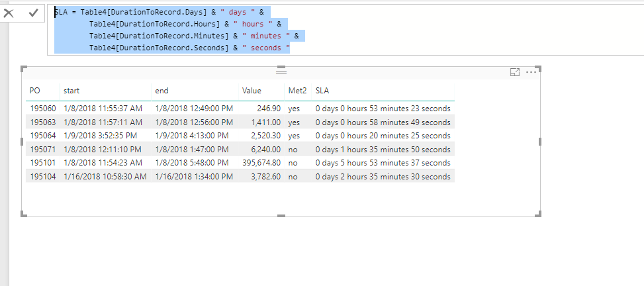Select Value cell 1,411.00
This screenshot has height=286, width=644.
267,122
